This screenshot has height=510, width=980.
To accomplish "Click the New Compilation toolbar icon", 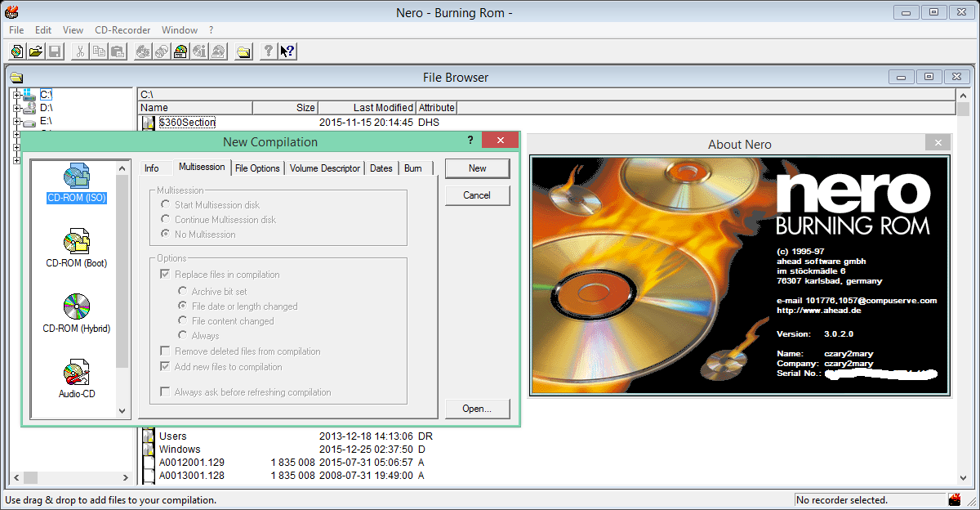I will [17, 51].
